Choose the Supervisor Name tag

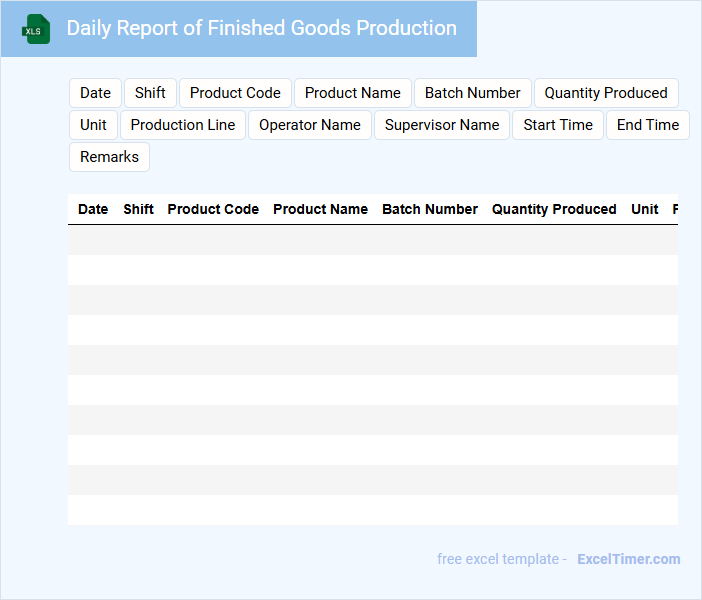pyautogui.click(x=442, y=125)
